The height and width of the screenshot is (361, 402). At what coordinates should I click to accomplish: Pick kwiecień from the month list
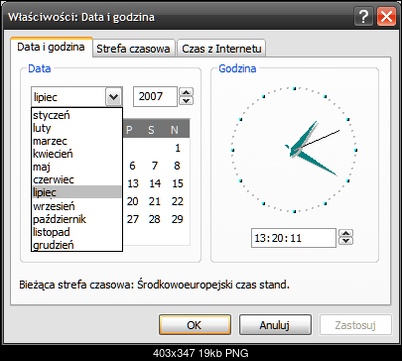coord(77,154)
